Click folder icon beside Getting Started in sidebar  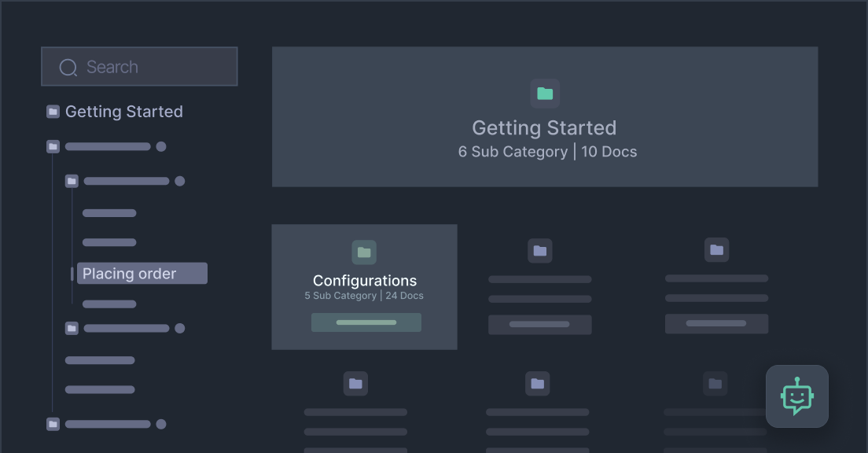point(53,112)
